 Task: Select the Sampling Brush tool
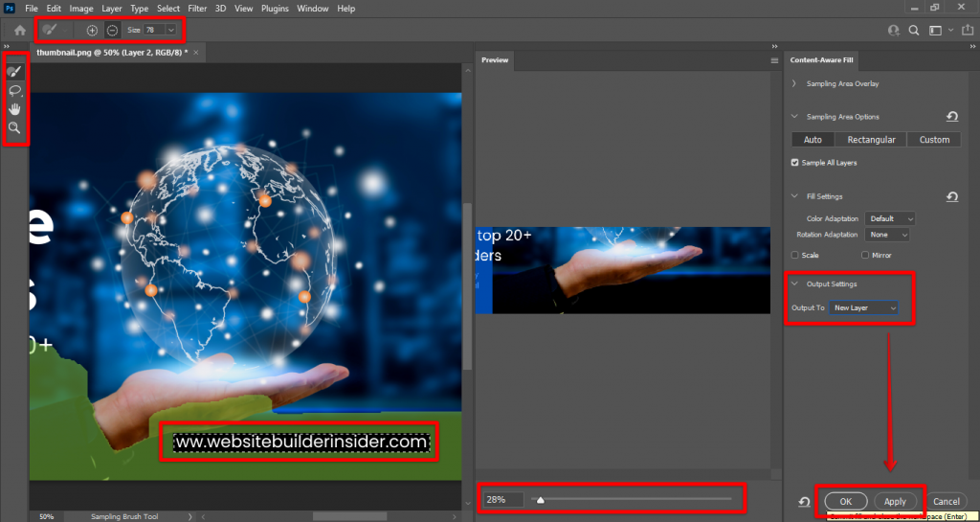15,72
